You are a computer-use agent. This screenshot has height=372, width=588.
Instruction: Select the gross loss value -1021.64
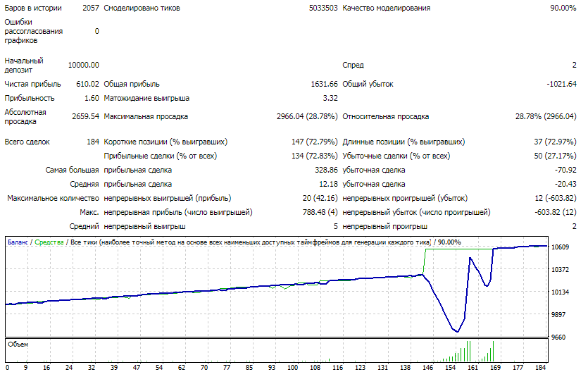click(561, 84)
